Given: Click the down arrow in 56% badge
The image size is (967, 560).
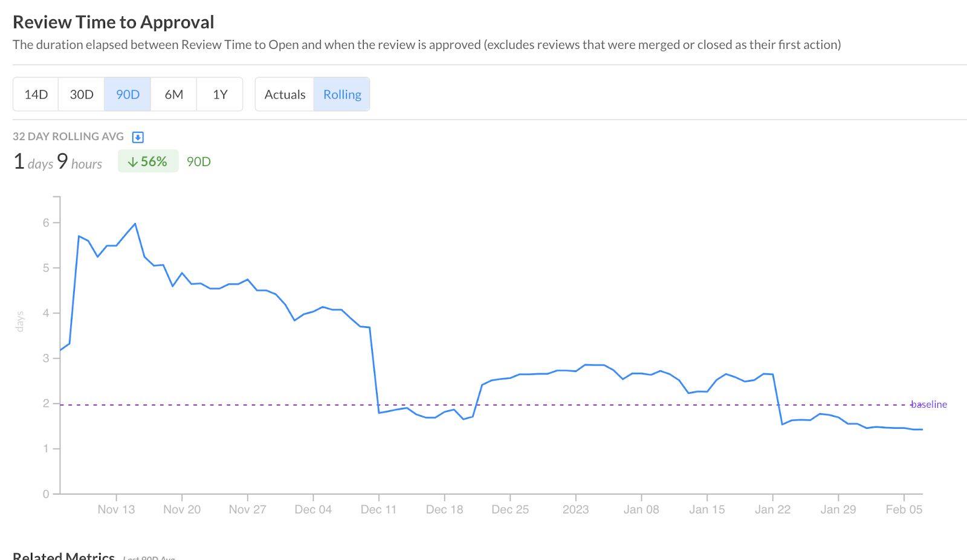Looking at the screenshot, I should click(133, 162).
